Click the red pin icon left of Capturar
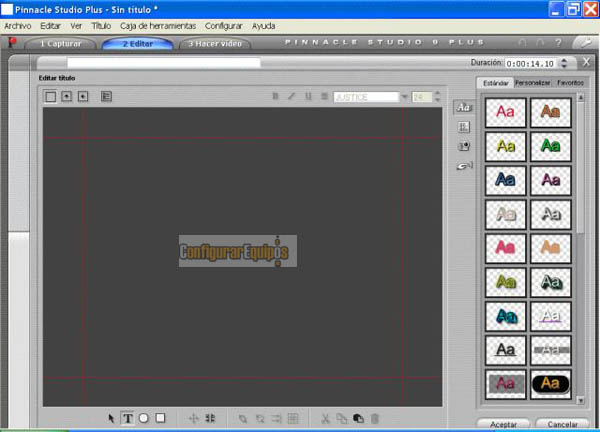600x432 pixels. point(13,42)
